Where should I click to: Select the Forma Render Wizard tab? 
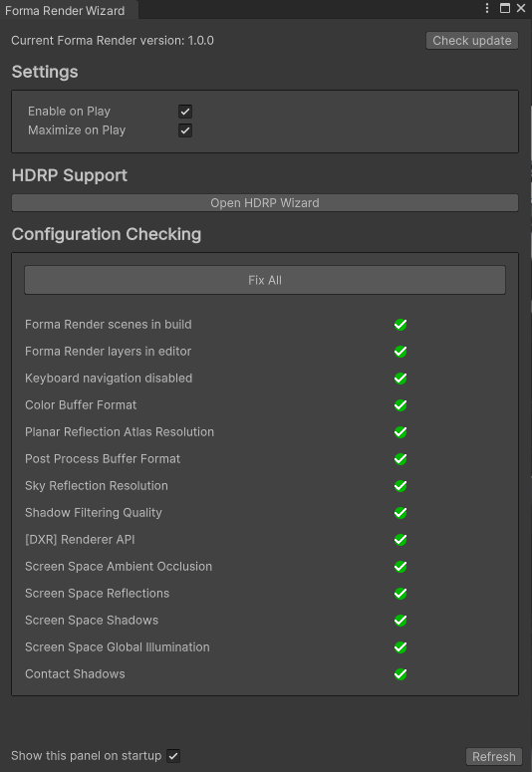pos(65,10)
